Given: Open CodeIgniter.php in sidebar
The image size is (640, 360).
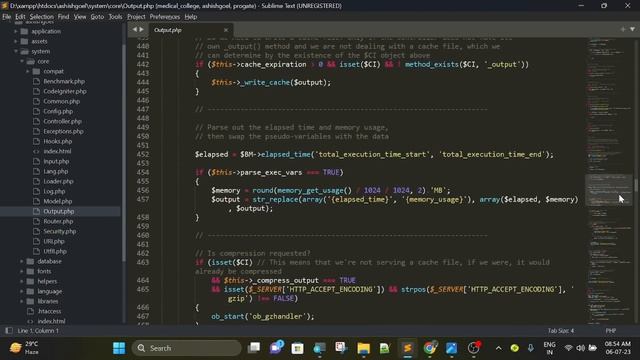Looking at the screenshot, I should (65, 91).
